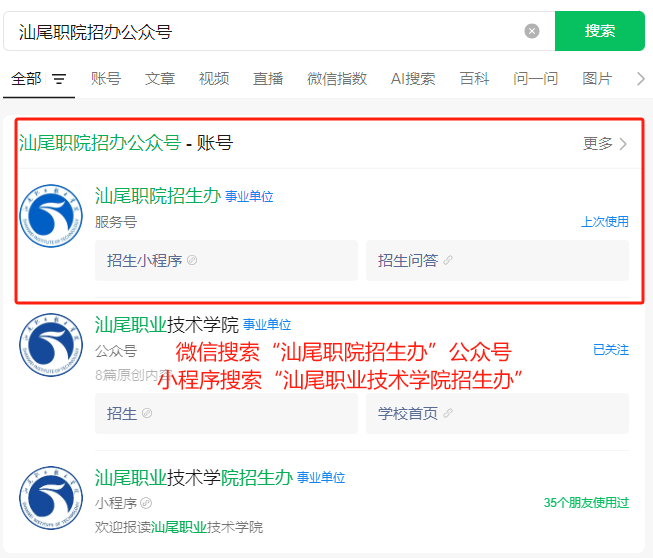Open the 招生问答 menu entry

pyautogui.click(x=497, y=261)
